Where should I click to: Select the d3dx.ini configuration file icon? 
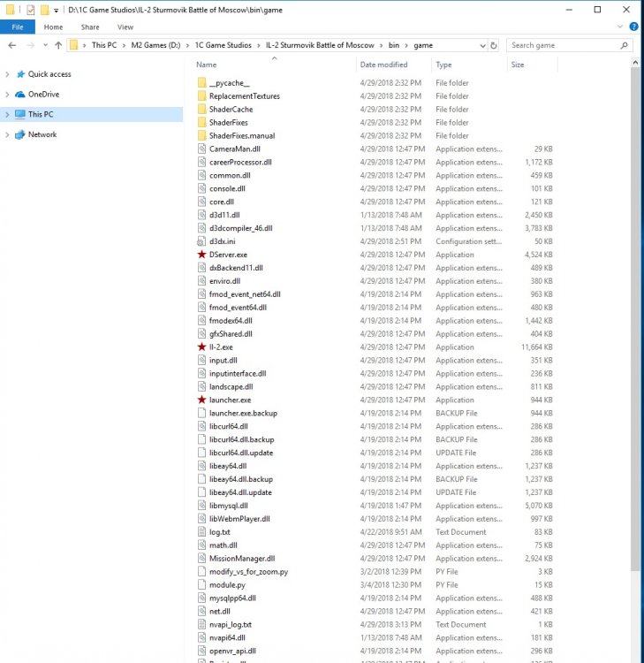[x=202, y=241]
